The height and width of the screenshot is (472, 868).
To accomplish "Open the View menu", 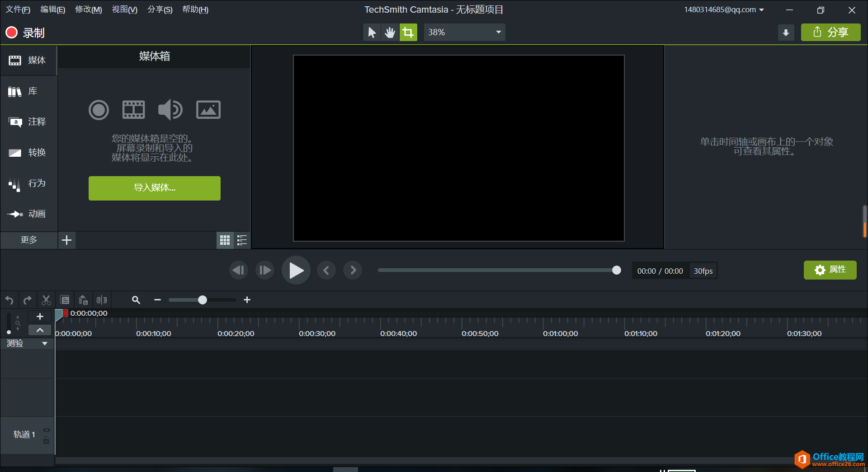I will (x=124, y=9).
